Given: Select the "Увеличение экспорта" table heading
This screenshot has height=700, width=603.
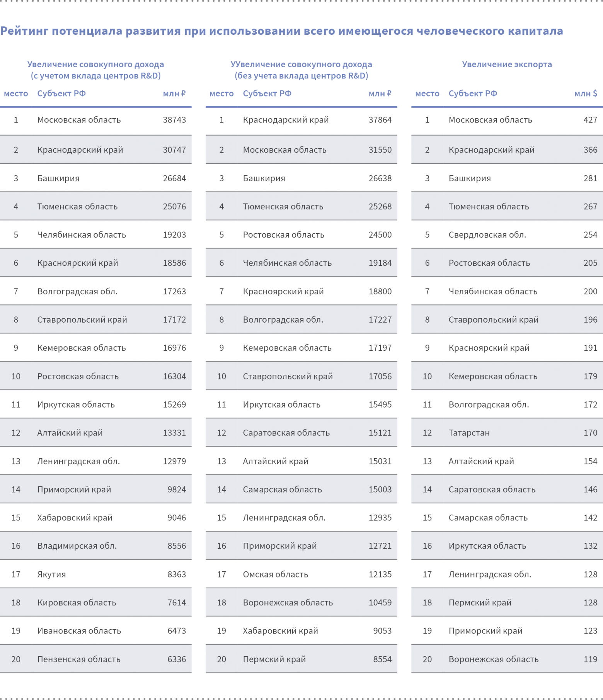Looking at the screenshot, I should click(507, 65).
